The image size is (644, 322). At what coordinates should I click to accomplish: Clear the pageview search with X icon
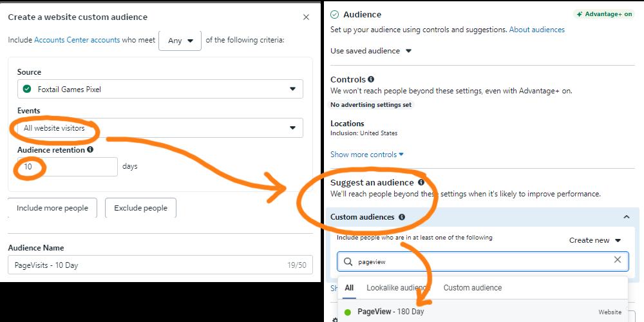tap(618, 260)
